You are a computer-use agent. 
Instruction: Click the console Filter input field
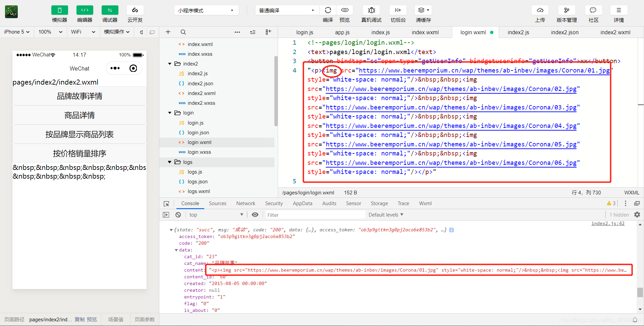tap(315, 215)
